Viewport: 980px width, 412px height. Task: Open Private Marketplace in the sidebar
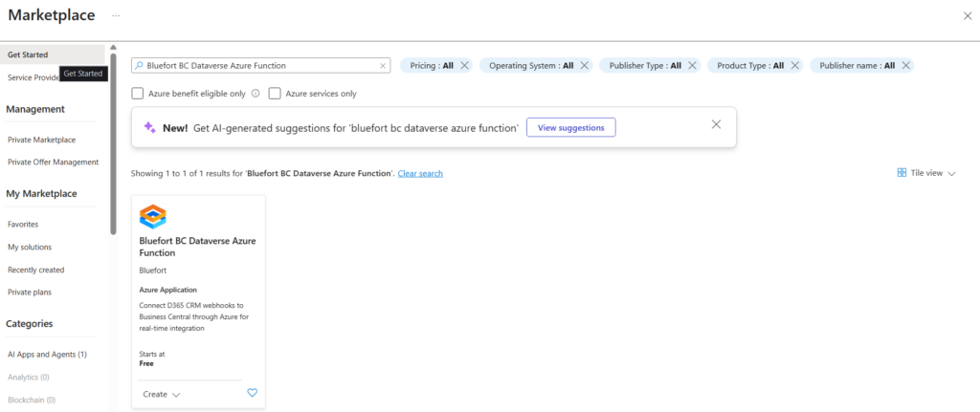41,140
